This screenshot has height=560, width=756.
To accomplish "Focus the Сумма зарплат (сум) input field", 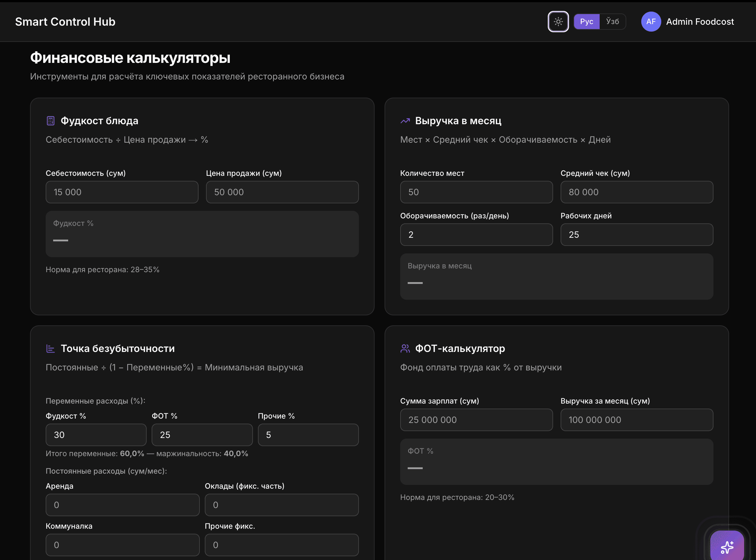I will (x=476, y=420).
